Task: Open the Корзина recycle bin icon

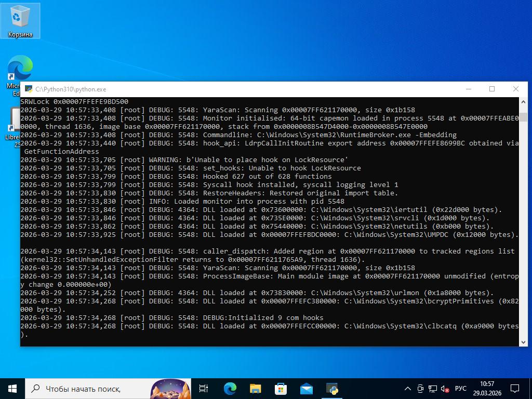Action: pyautogui.click(x=20, y=21)
